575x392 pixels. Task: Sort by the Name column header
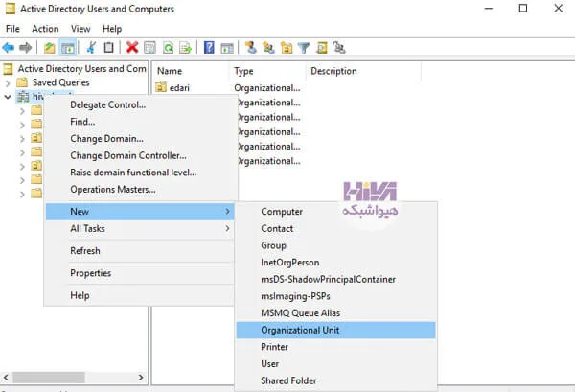point(191,71)
